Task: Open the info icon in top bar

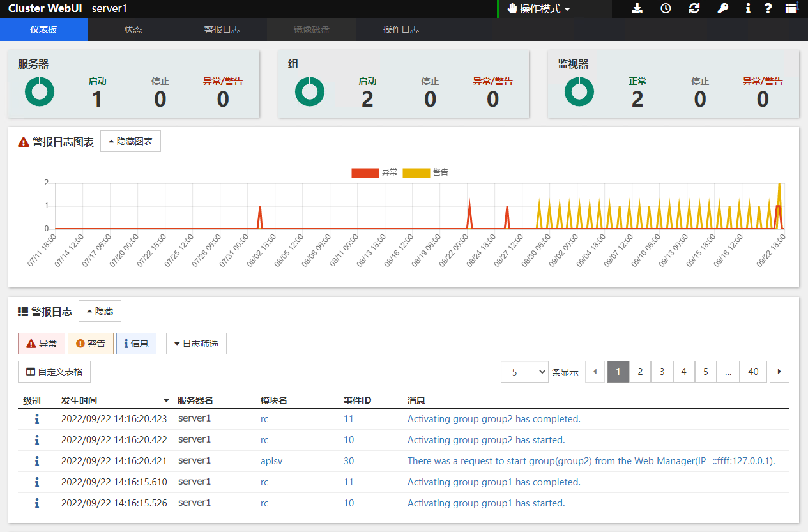Action: (x=748, y=8)
